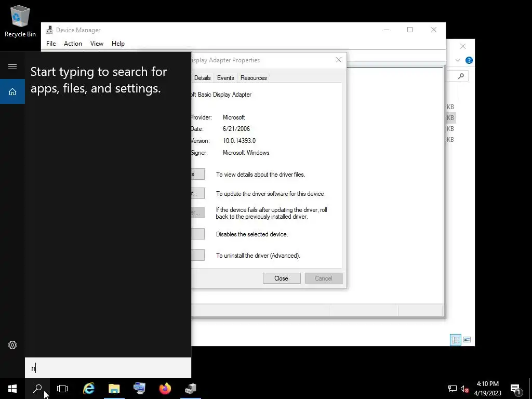The width and height of the screenshot is (532, 399).
Task: Click the Close button in Properties dialog
Action: coord(281,278)
